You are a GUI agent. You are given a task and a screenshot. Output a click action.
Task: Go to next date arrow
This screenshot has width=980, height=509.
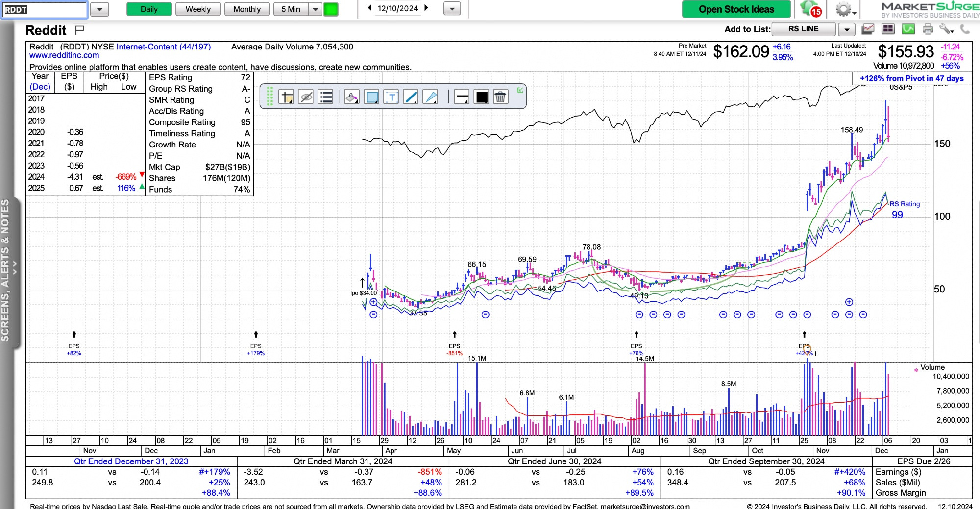click(x=426, y=8)
